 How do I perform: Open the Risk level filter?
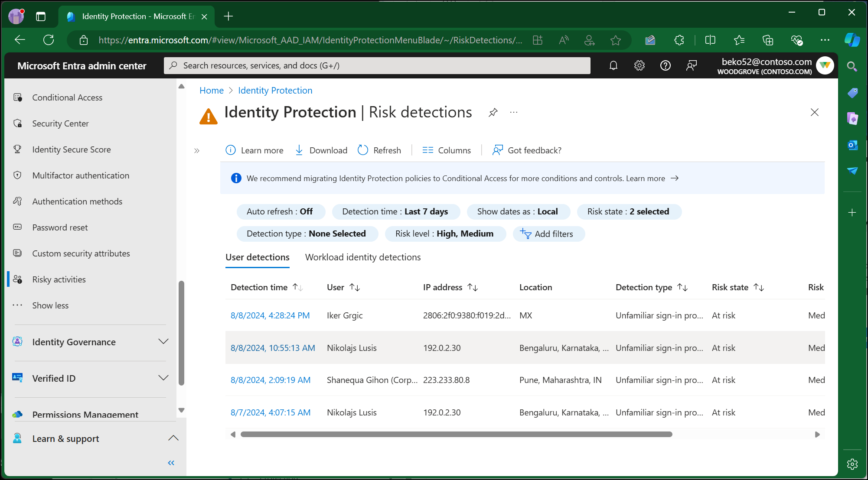[445, 234]
